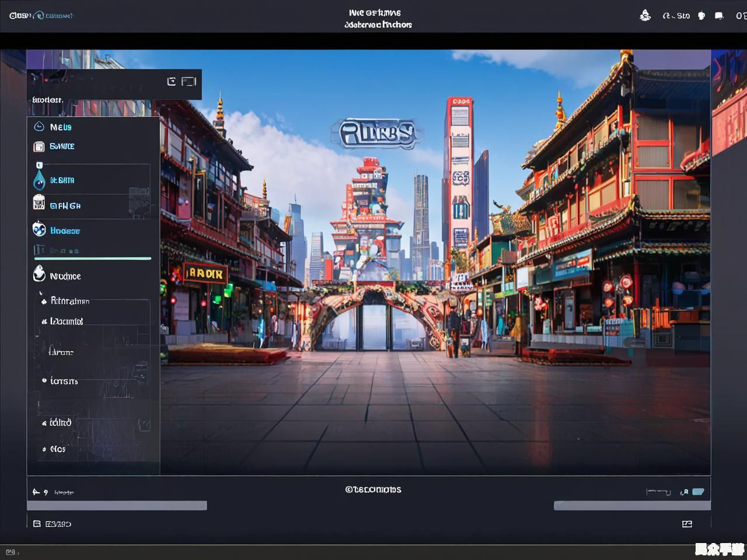
Task: Toggle the rectangular panel icon in sidebar header
Action: click(x=189, y=81)
